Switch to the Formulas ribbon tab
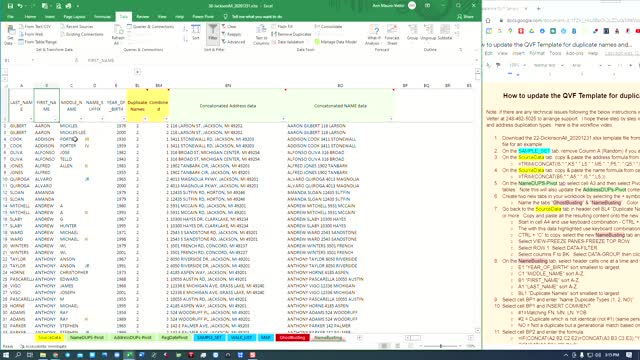The width and height of the screenshot is (640, 360). click(102, 17)
